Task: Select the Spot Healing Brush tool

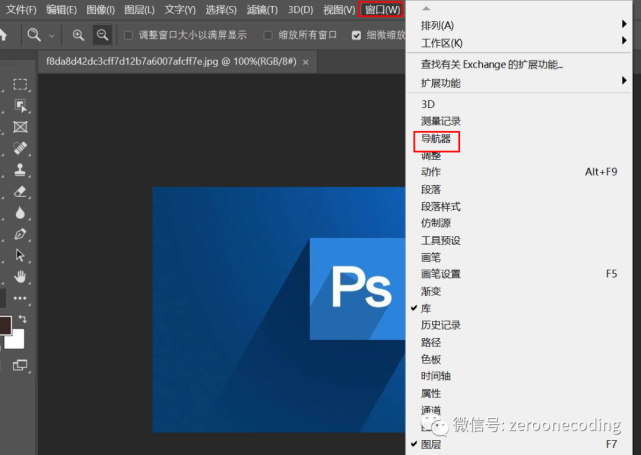Action: [20, 148]
